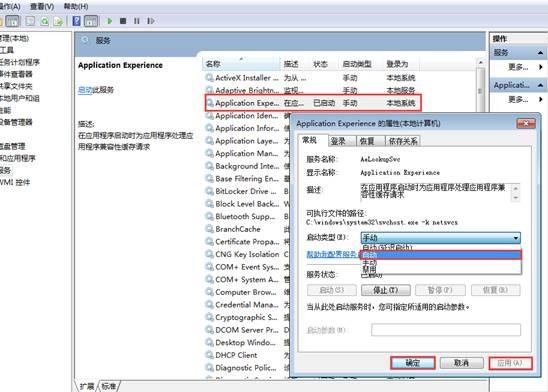Click the Pause Service toolbar icon
The width and height of the screenshot is (548, 392).
[x=137, y=21]
